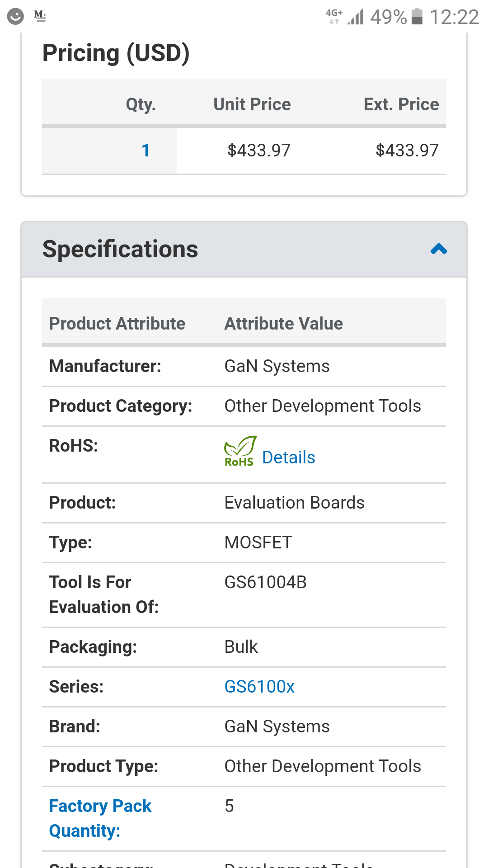Select the Qty. column header
Screen dimensions: 488x868
[x=141, y=104]
